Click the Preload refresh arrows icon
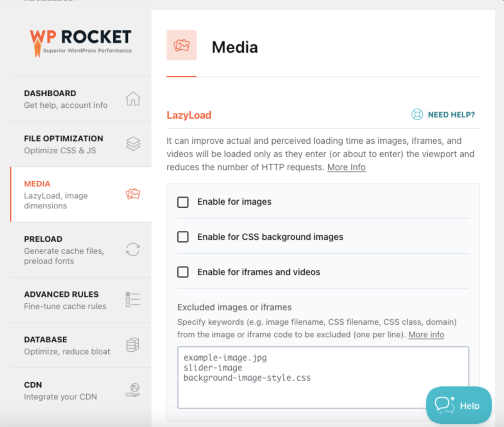The image size is (504, 427). (x=133, y=249)
